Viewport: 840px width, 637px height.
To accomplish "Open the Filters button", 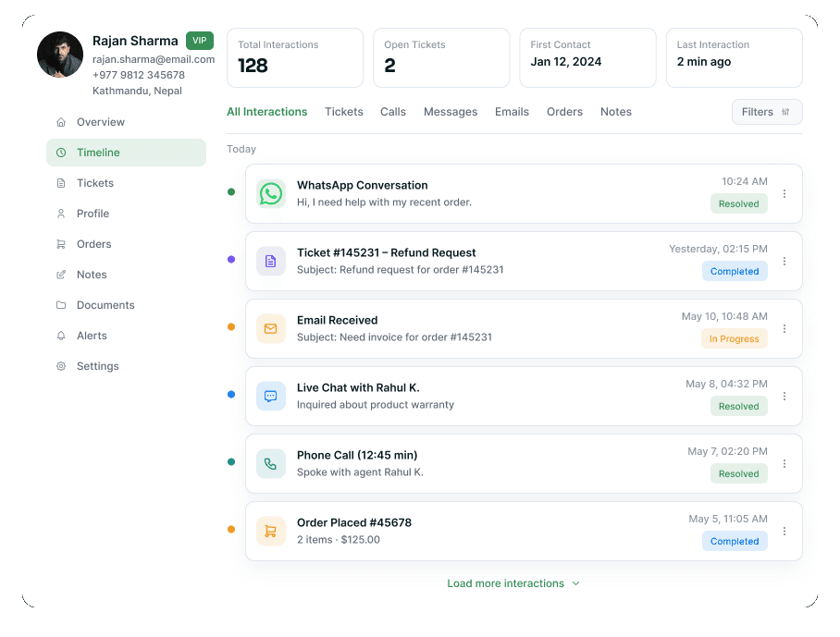I will (767, 112).
